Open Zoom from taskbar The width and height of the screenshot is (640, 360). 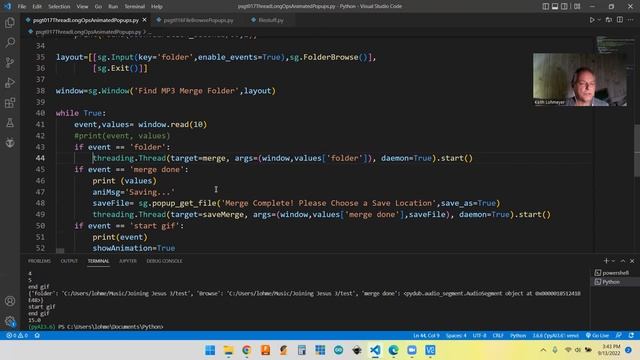click(412, 350)
